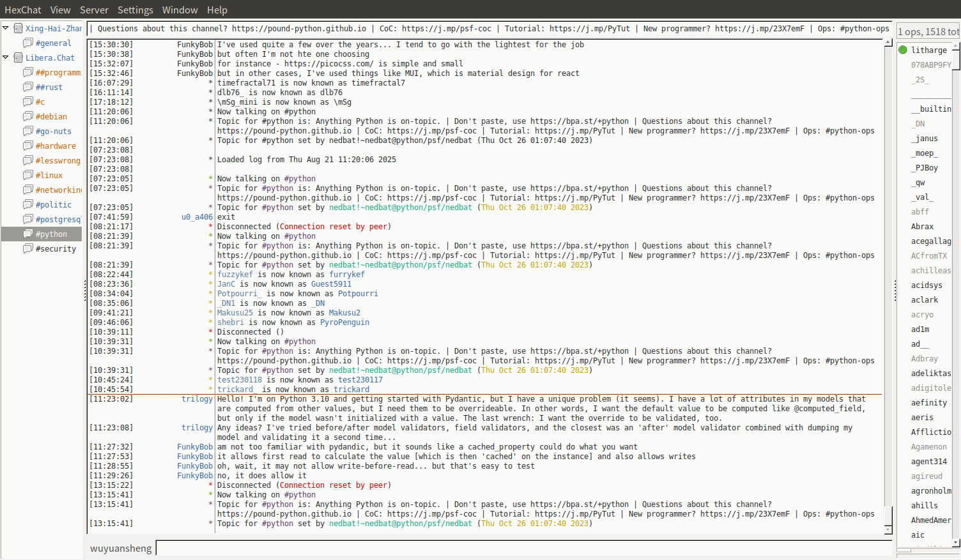The width and height of the screenshot is (961, 560).
Task: Click the left pane resize handle dots
Action: (85, 291)
